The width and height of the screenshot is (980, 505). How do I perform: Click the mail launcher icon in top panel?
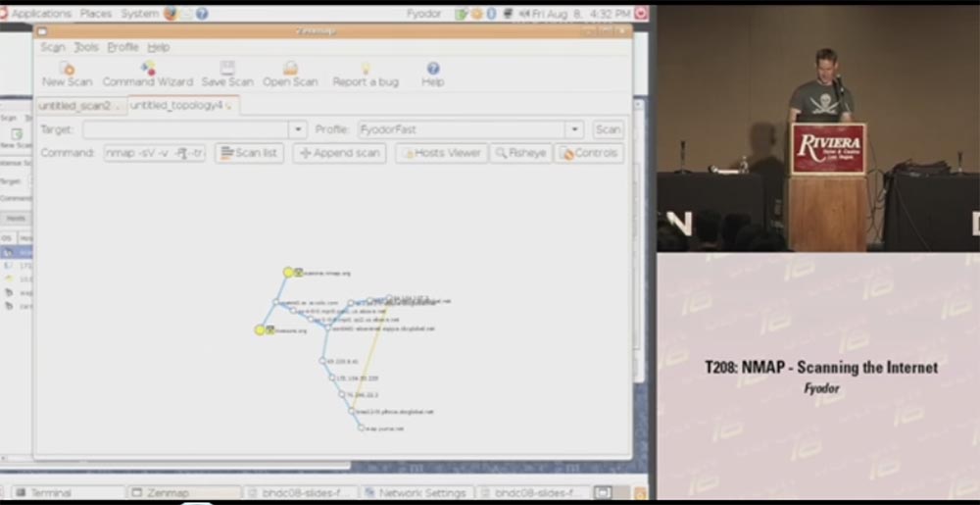coord(186,13)
